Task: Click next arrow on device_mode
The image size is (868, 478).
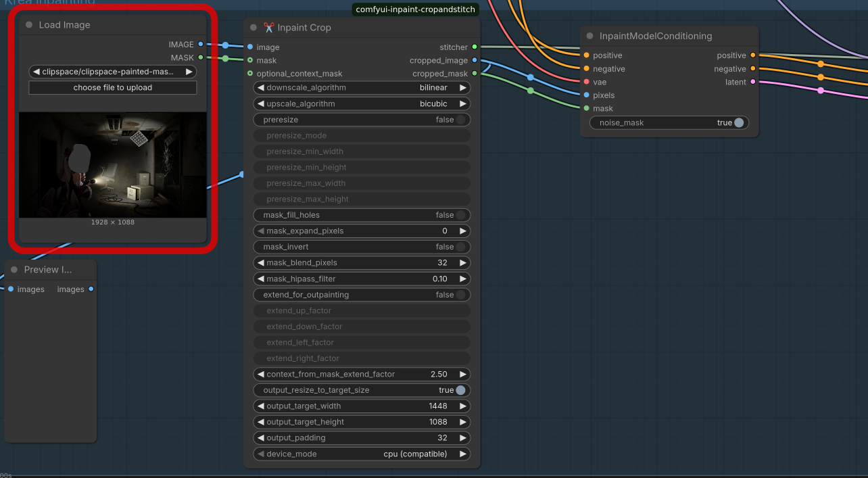Action: (463, 454)
